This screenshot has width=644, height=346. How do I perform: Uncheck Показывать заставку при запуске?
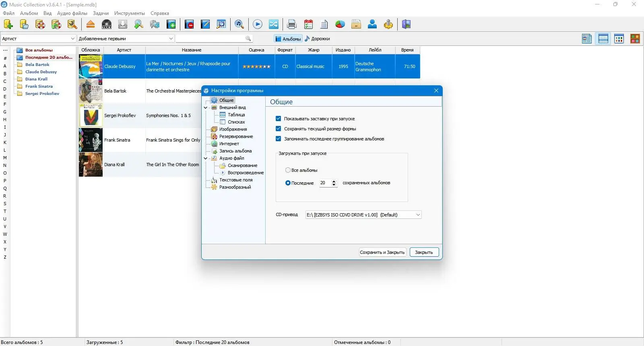[x=278, y=119]
